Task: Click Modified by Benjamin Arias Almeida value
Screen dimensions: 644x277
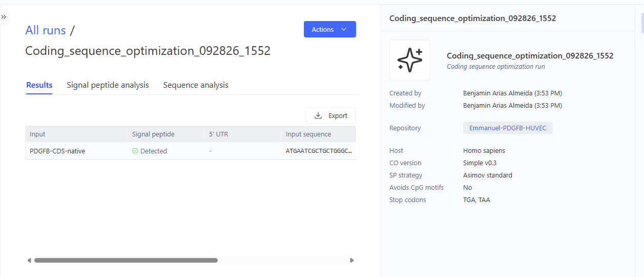Action: coord(512,106)
